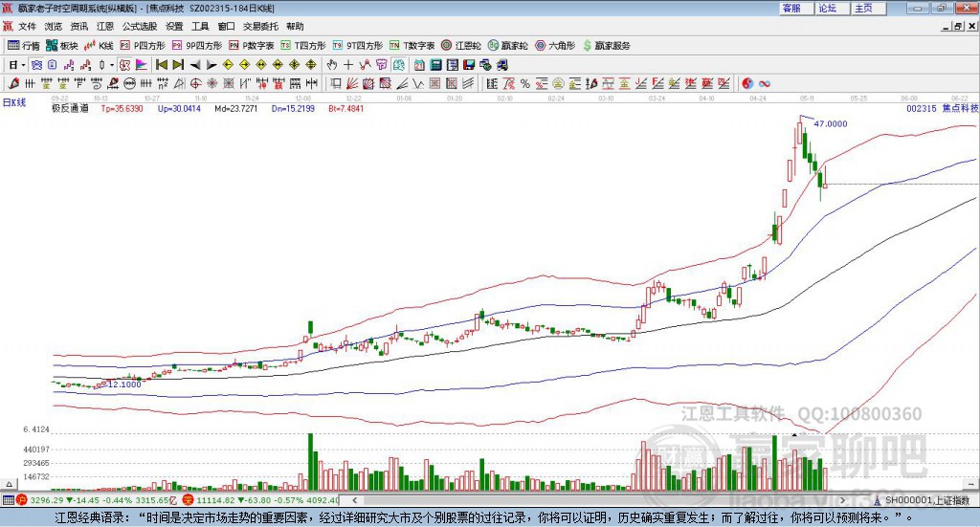The width and height of the screenshot is (980, 527).
Task: Open the 设置 menu
Action: tap(174, 26)
